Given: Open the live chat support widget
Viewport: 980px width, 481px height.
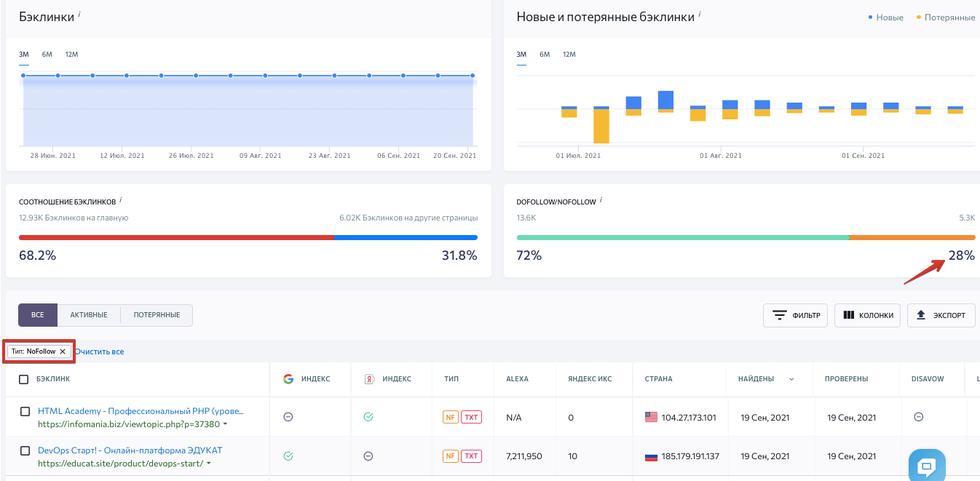Looking at the screenshot, I should [x=927, y=466].
